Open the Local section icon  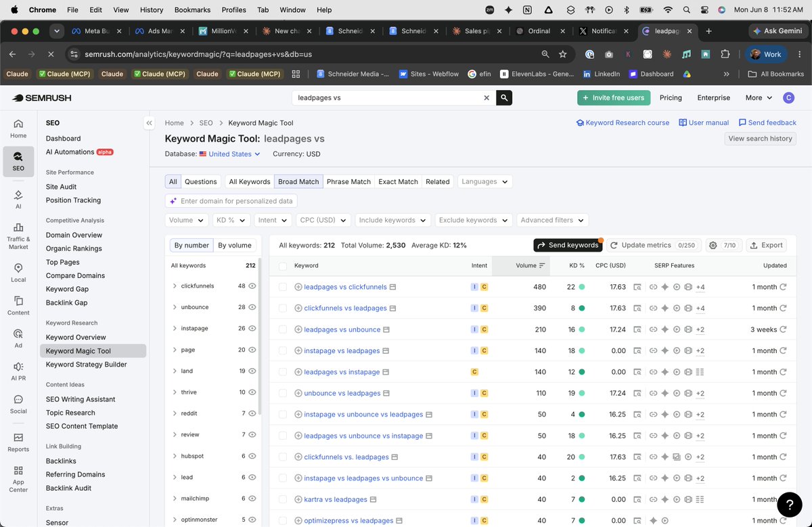point(18,273)
